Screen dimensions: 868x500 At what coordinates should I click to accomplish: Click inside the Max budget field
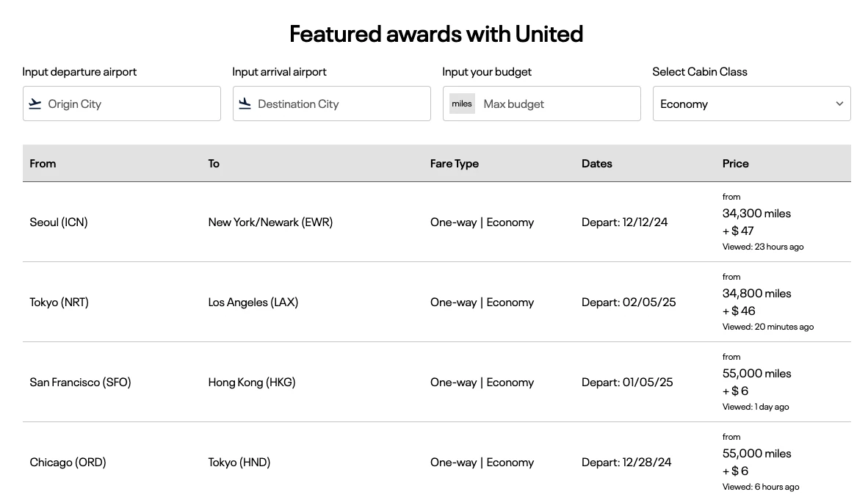(x=558, y=104)
